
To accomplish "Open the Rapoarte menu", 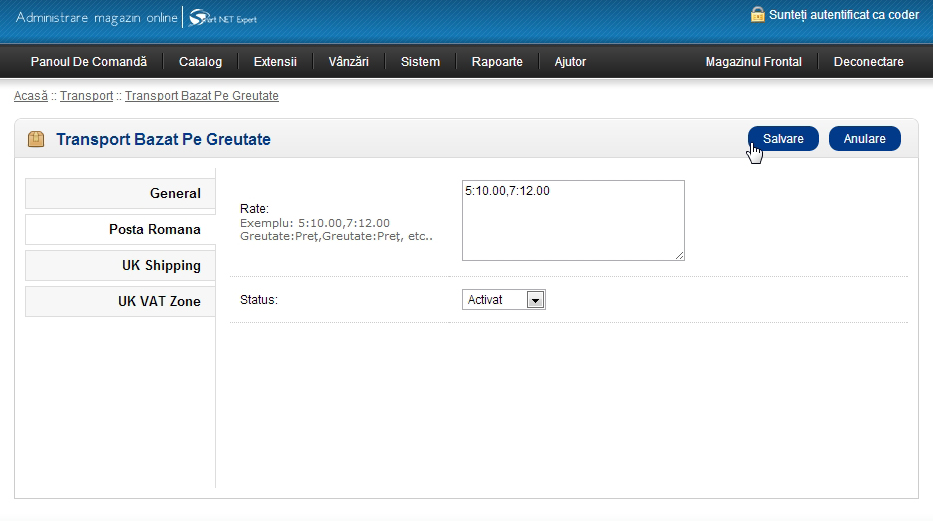I will (497, 62).
